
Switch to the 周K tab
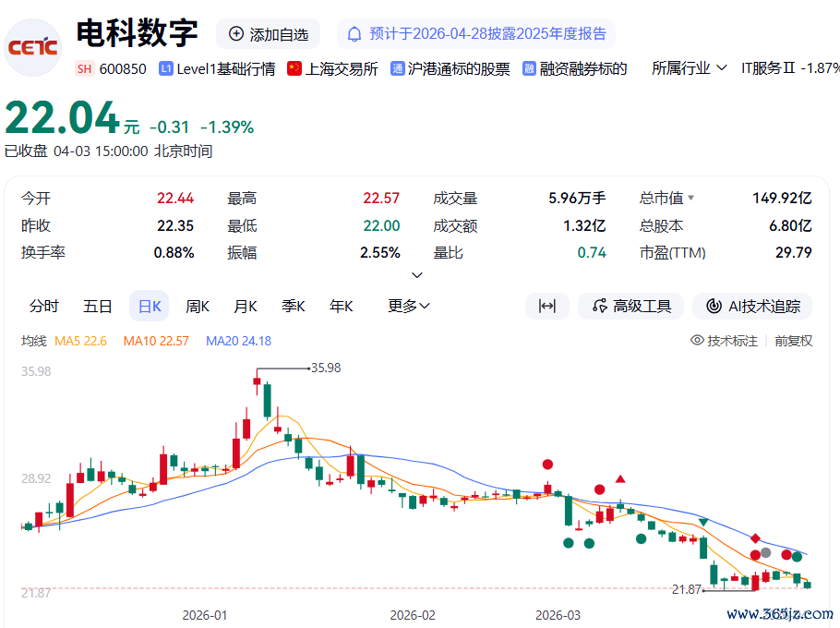tap(198, 306)
